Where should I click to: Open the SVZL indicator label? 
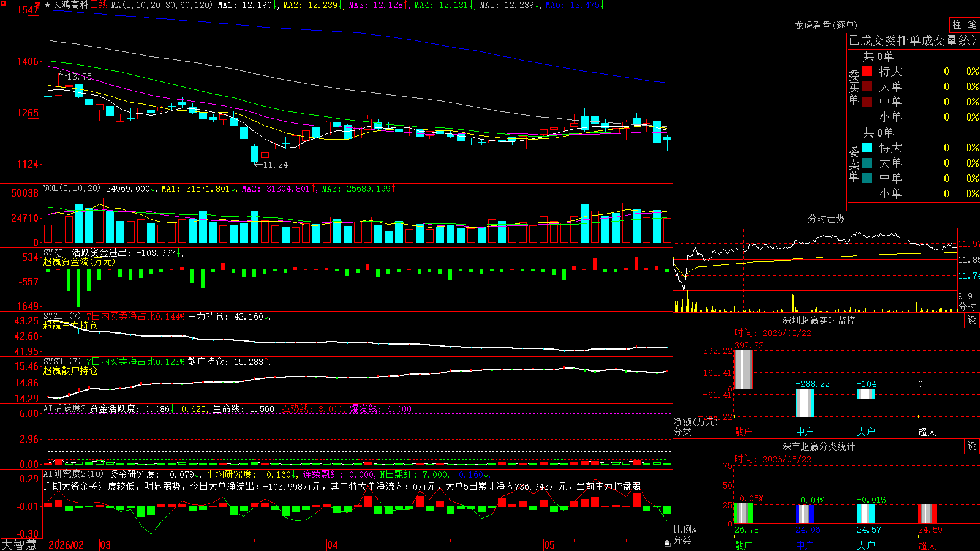coord(53,316)
